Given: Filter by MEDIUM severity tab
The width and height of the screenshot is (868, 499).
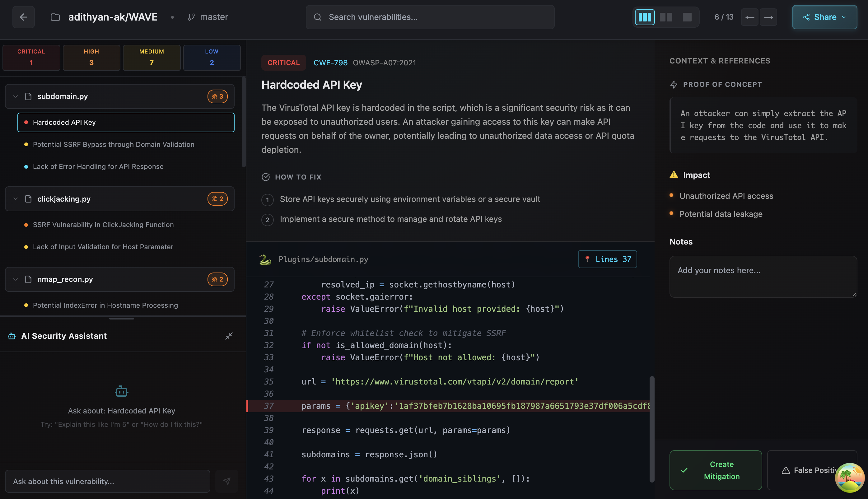Looking at the screenshot, I should tap(152, 57).
